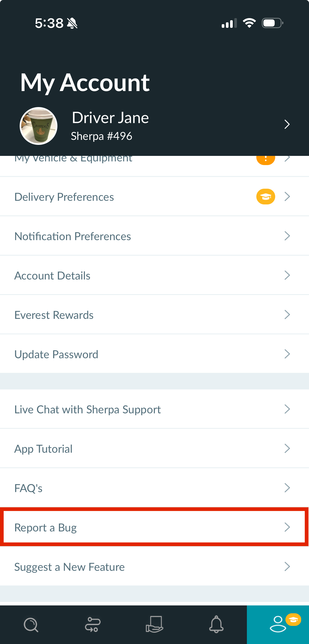Open Driver Jane's profile picture

coord(39,126)
